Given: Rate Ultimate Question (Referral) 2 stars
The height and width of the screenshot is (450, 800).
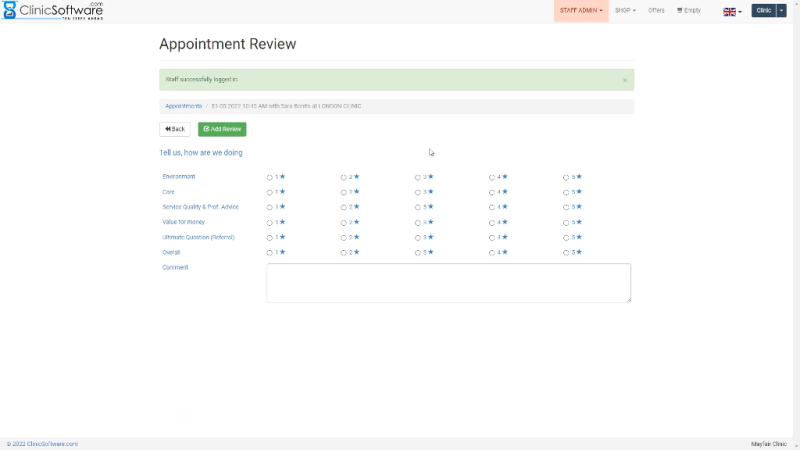Looking at the screenshot, I should [343, 238].
